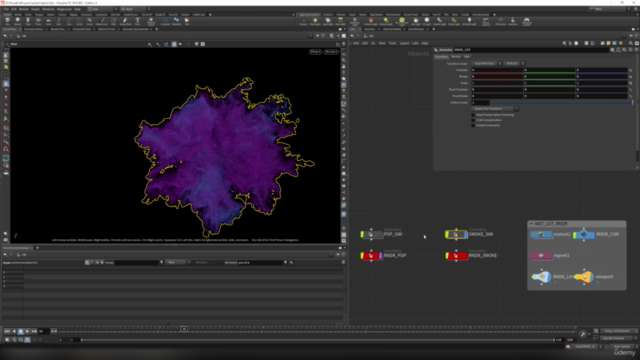This screenshot has height=360, width=640.
Task: Open the File menu
Action: [6, 9]
